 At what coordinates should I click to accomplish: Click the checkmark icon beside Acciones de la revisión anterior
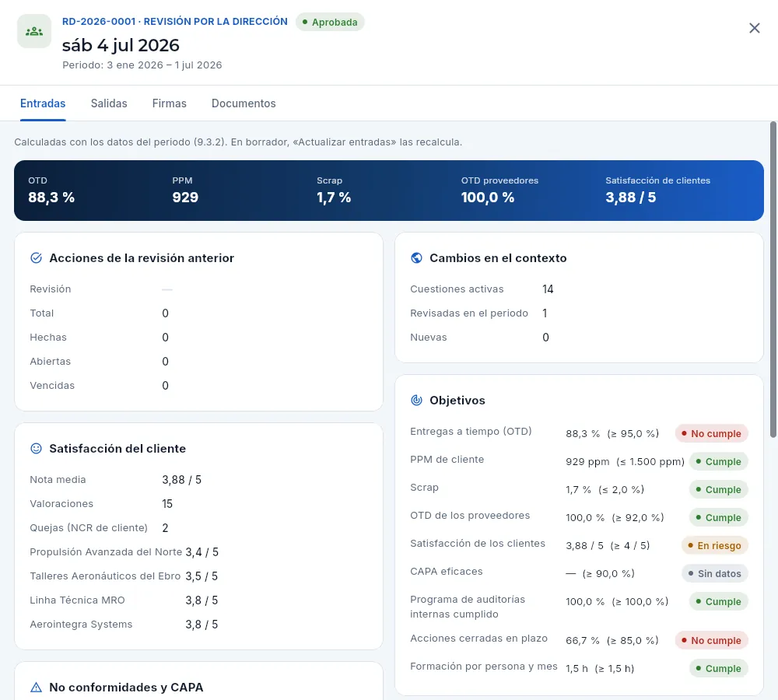pyautogui.click(x=37, y=258)
